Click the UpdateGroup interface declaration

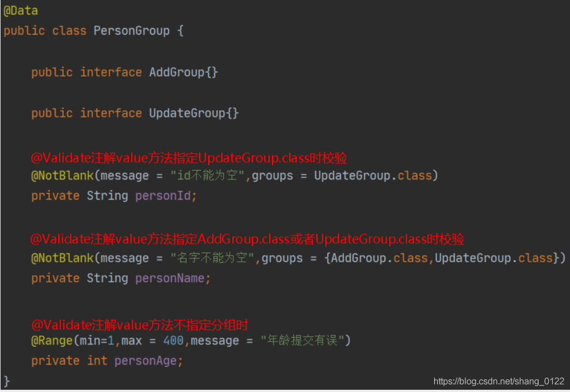135,113
